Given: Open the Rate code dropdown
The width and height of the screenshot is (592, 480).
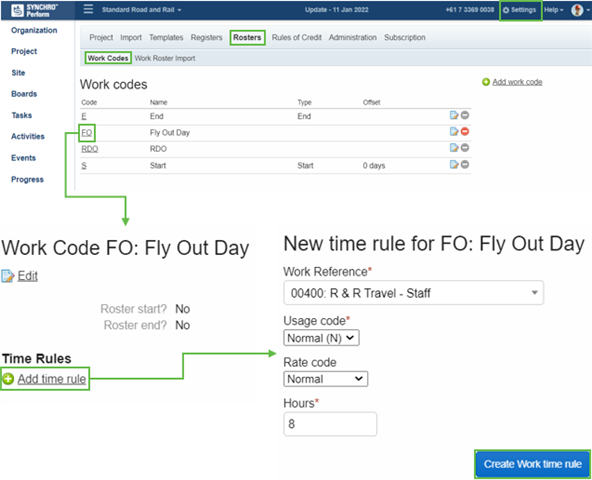Looking at the screenshot, I should coord(325,379).
